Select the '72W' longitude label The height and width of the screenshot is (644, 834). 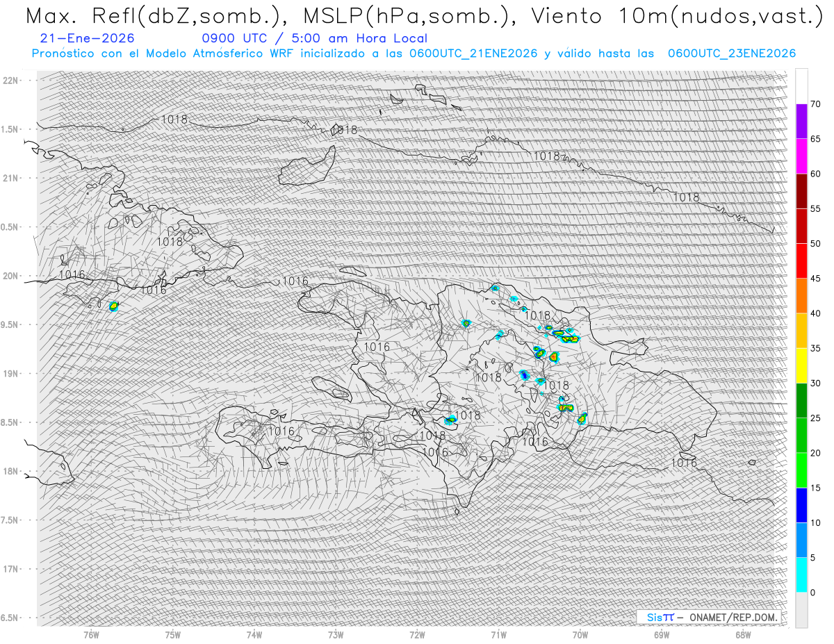(418, 635)
